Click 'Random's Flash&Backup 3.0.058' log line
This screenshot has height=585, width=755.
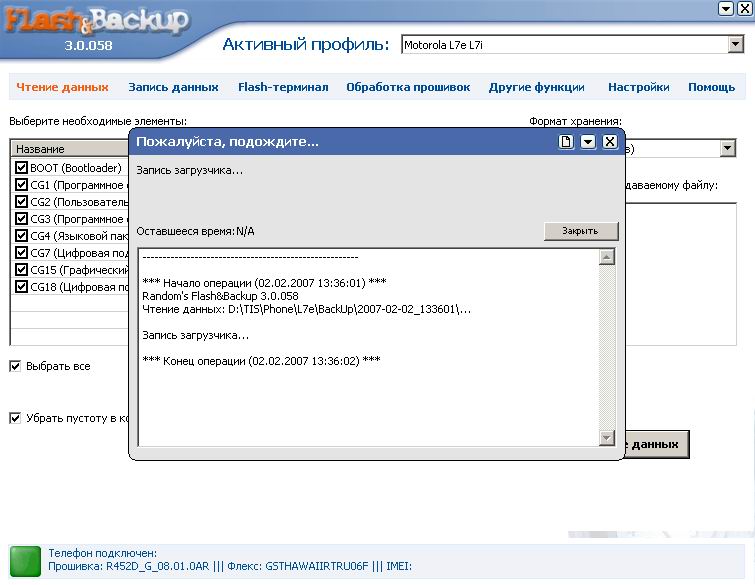point(221,296)
